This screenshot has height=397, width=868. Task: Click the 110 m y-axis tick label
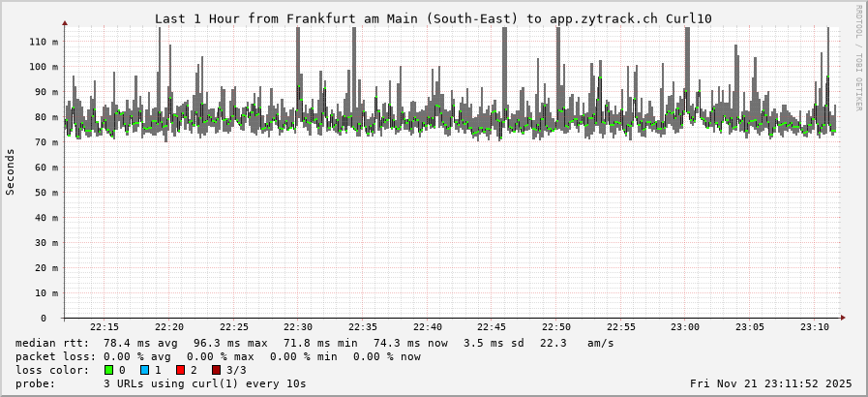[x=43, y=42]
